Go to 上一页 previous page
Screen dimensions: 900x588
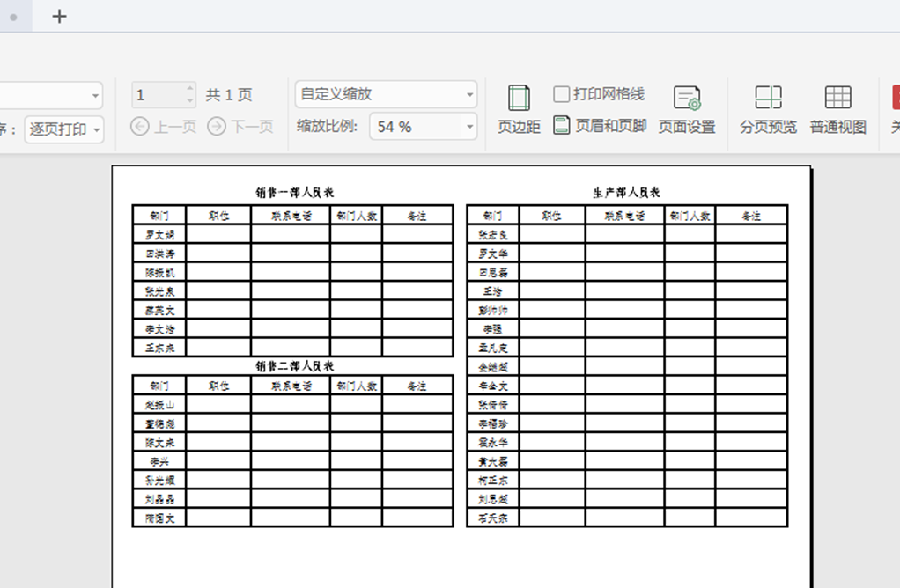tap(164, 126)
